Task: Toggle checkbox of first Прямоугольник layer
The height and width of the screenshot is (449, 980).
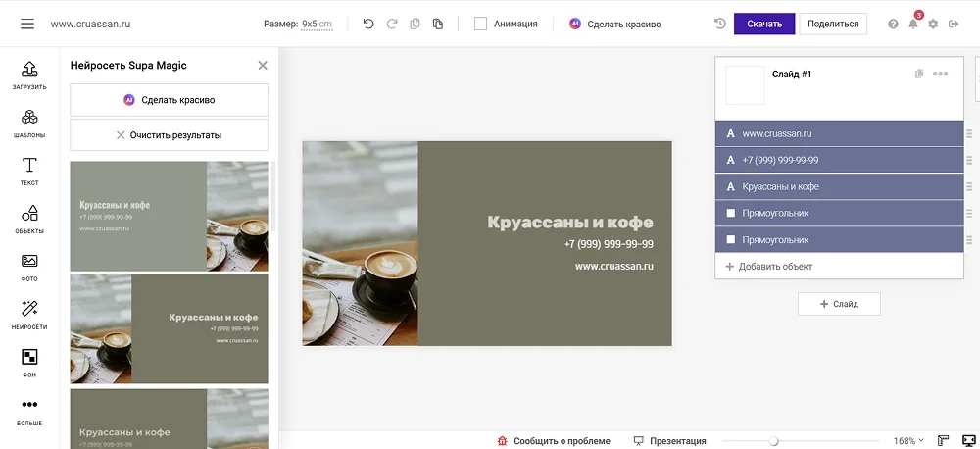Action: click(x=731, y=214)
